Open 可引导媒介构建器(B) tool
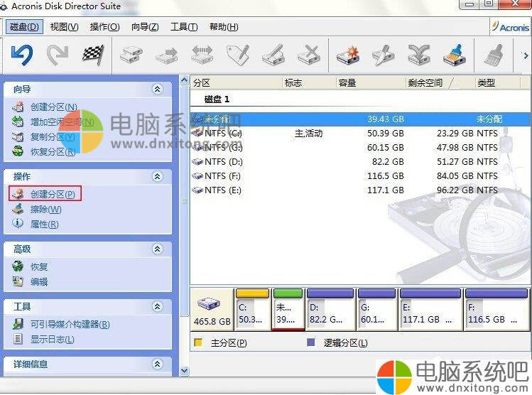 coord(70,325)
